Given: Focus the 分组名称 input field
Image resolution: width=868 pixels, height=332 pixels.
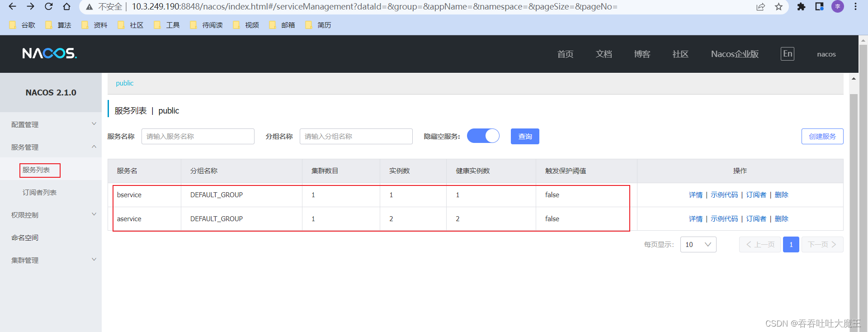Looking at the screenshot, I should tap(356, 136).
